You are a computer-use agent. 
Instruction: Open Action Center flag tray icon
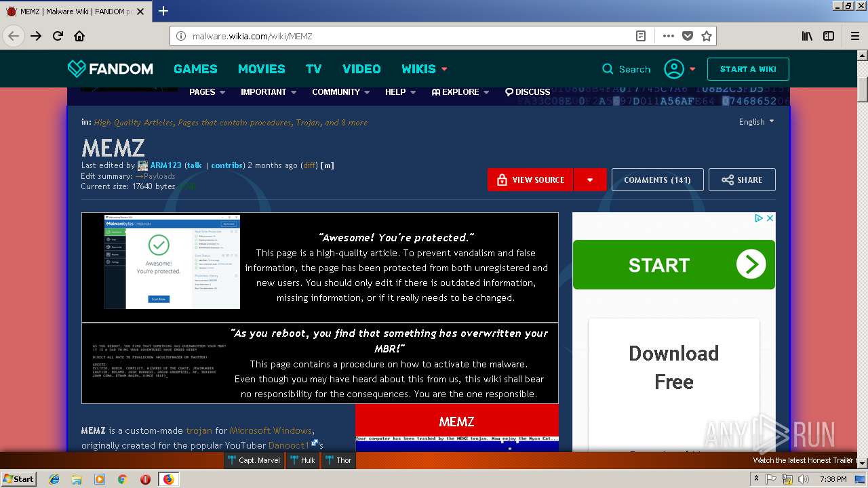pos(771,479)
